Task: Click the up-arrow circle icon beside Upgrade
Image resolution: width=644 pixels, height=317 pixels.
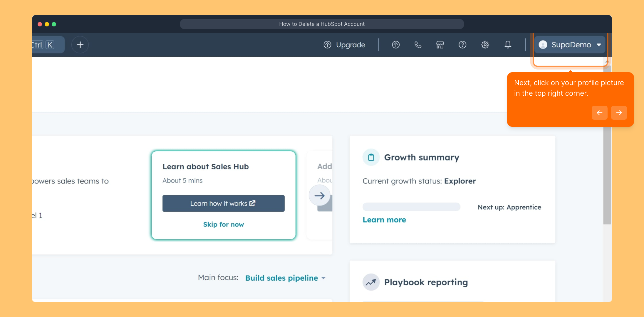Action: [396, 45]
